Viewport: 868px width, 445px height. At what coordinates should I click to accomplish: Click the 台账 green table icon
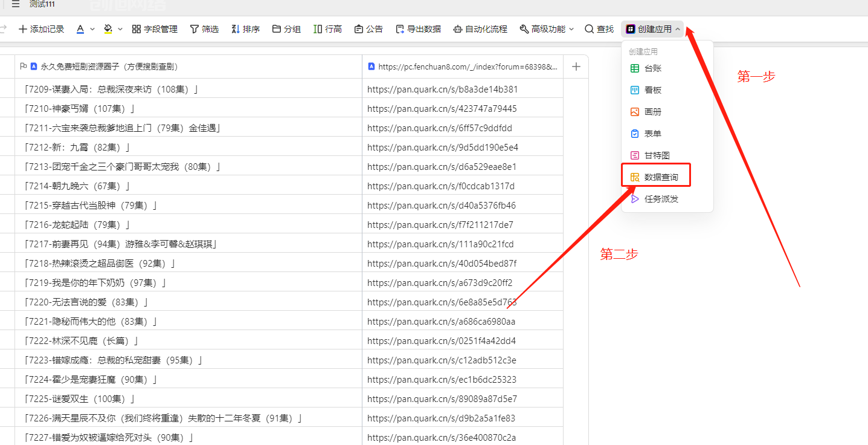coord(635,68)
